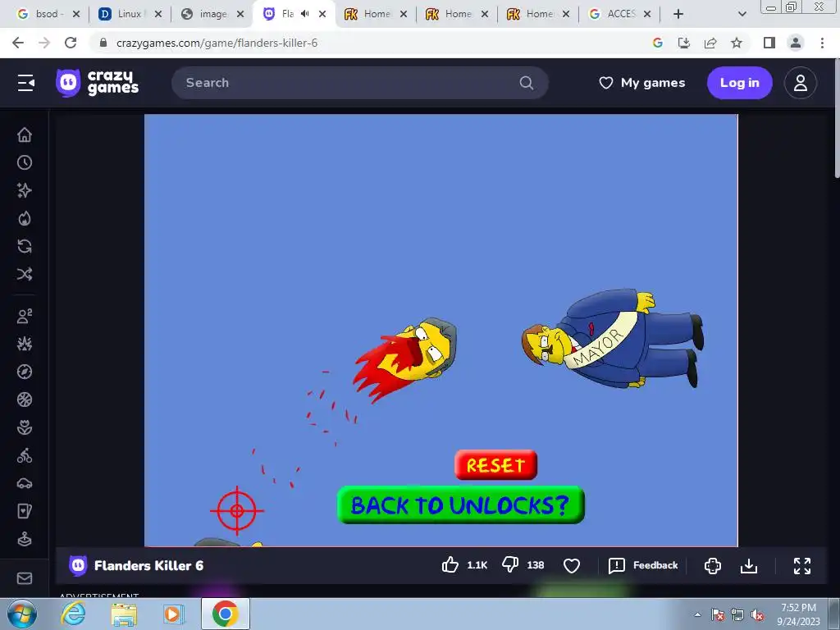Like the game with thumbs up
The width and height of the screenshot is (840, 630).
[450, 565]
